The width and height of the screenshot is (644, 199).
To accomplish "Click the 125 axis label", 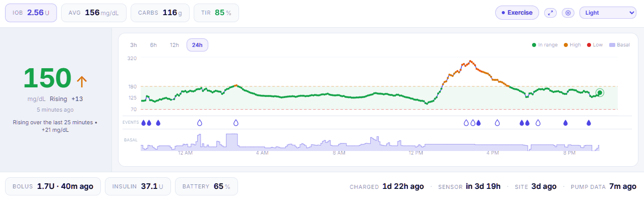I will 132,97.
